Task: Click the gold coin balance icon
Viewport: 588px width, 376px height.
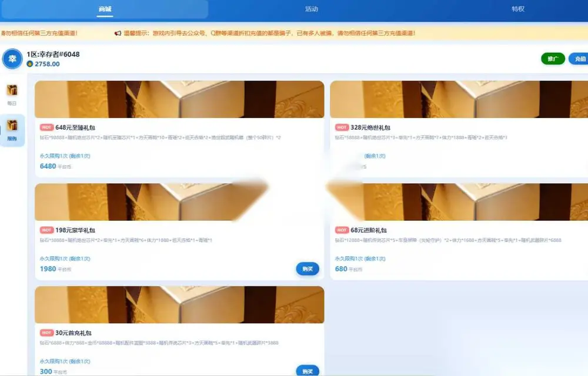Action: 30,64
